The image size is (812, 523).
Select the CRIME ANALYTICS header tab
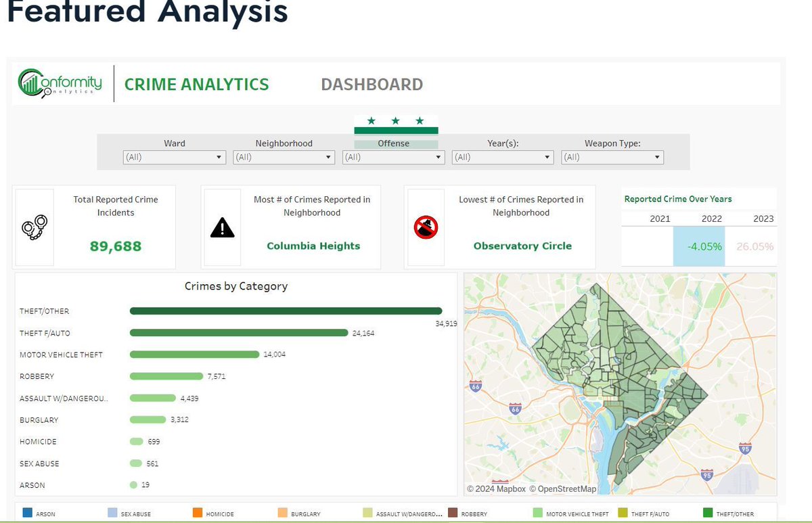pyautogui.click(x=197, y=85)
